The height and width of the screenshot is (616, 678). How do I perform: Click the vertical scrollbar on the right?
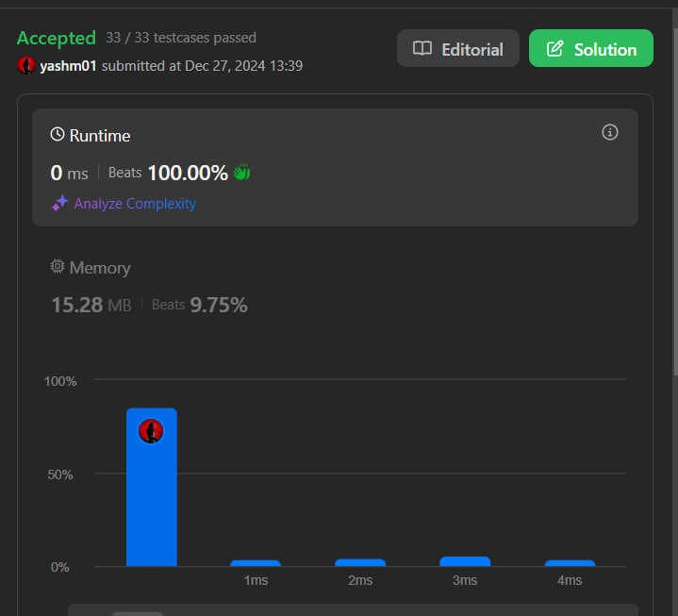pyautogui.click(x=673, y=189)
